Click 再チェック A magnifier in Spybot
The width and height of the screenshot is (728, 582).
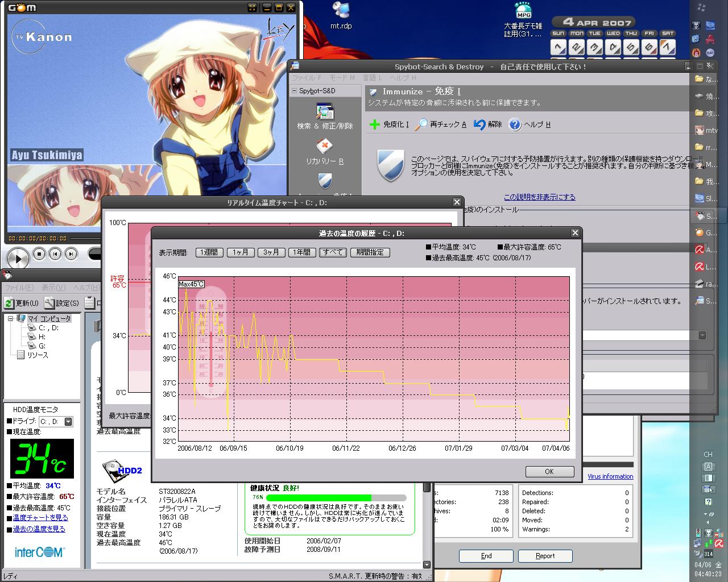pos(441,124)
